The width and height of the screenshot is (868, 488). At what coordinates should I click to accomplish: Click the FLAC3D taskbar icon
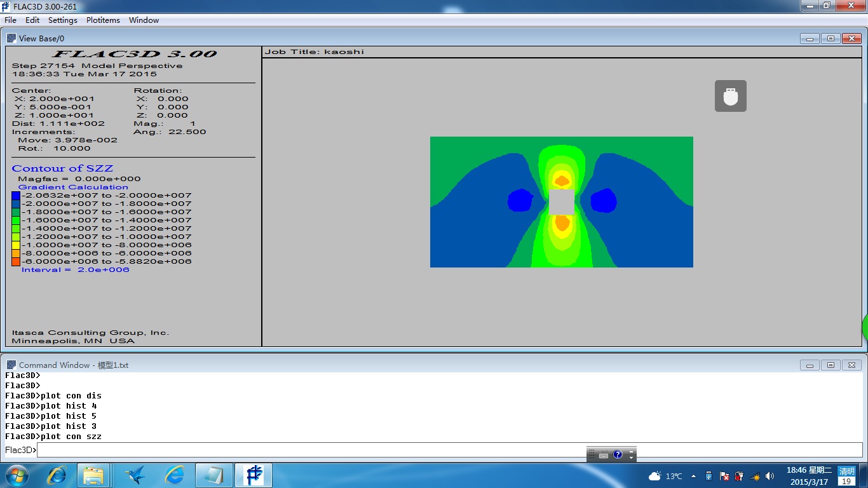pyautogui.click(x=254, y=475)
